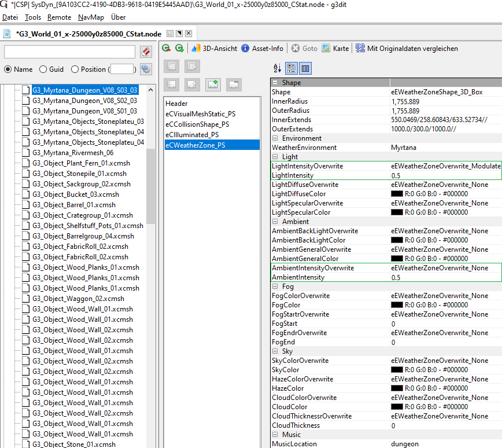Click the add property set icon
502x448 pixels.
point(213,85)
